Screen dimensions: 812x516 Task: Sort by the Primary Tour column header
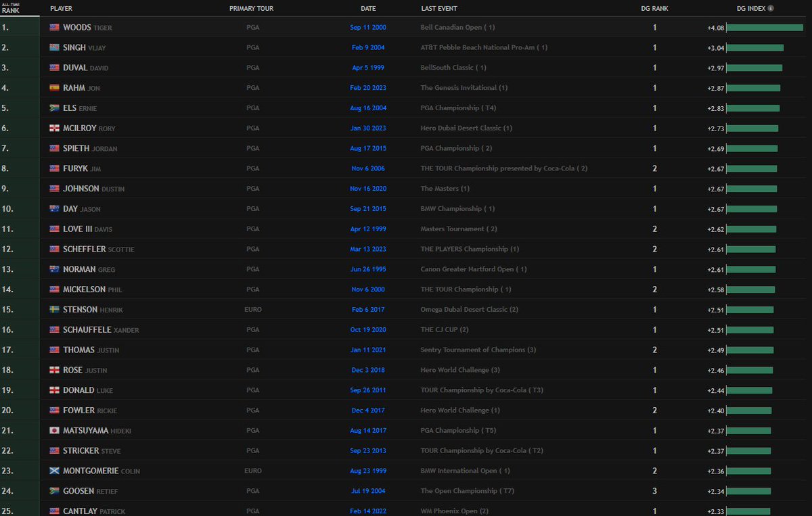pos(251,9)
